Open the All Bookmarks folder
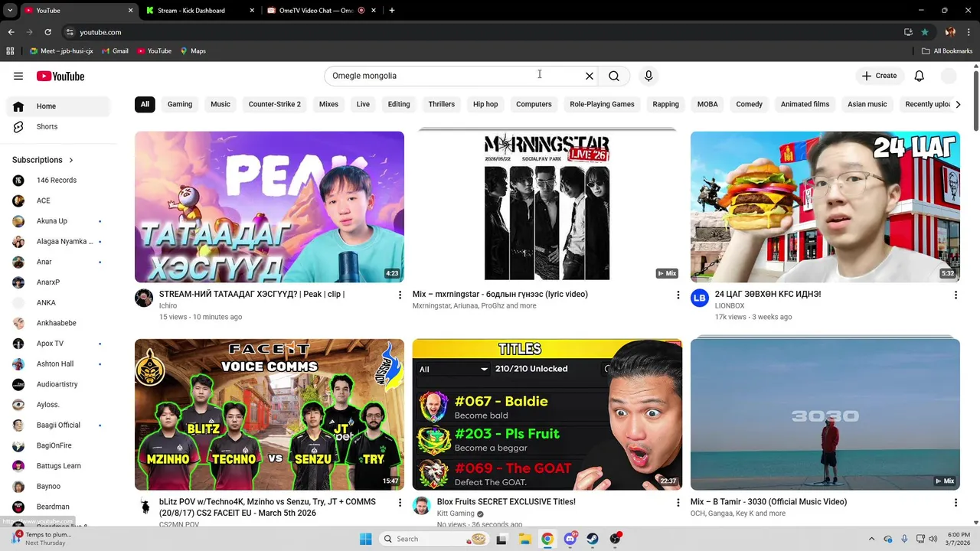 coord(947,51)
